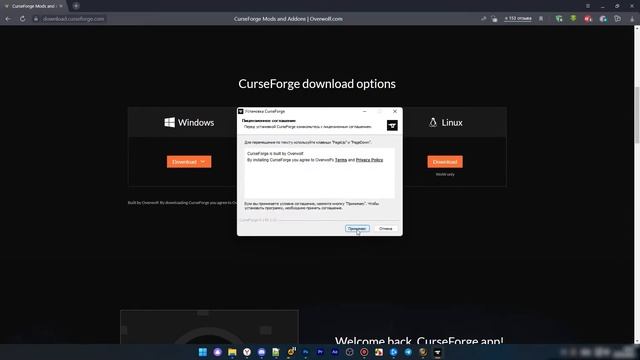Open OBS Studio from the taskbar

click(x=349, y=352)
